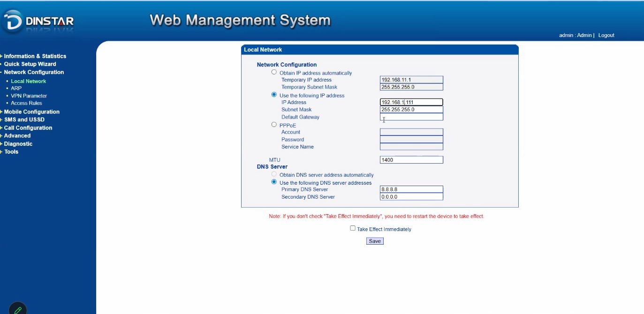The height and width of the screenshot is (314, 644).
Task: Click the Logout link
Action: (606, 35)
